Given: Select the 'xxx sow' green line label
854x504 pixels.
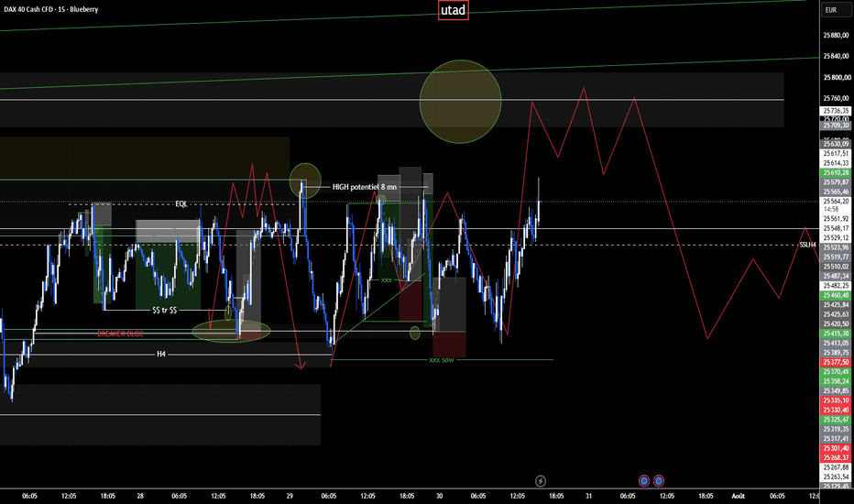Looking at the screenshot, I should pos(441,360).
